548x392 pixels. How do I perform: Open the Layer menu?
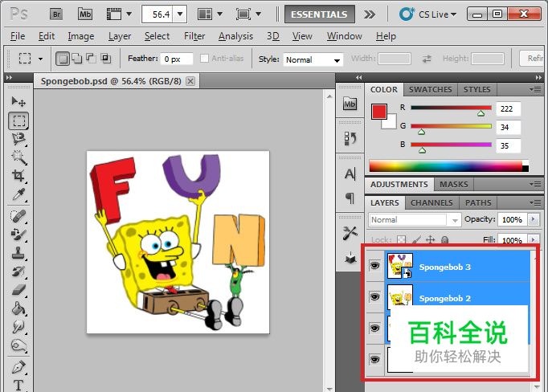[120, 36]
